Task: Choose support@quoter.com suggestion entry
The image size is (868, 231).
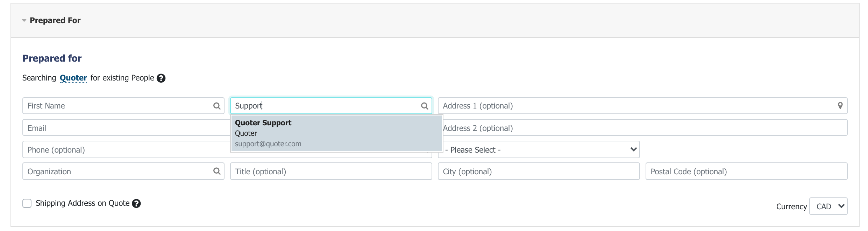Action: (268, 144)
